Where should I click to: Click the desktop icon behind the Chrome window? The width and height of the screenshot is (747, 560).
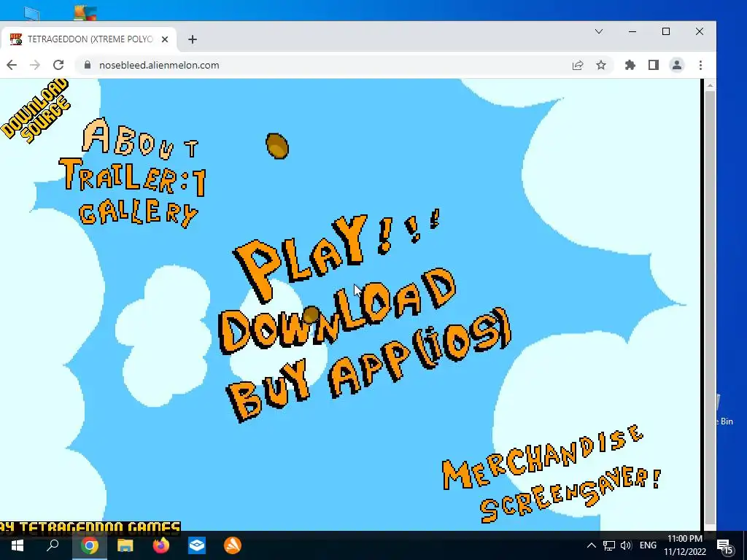tap(31, 14)
